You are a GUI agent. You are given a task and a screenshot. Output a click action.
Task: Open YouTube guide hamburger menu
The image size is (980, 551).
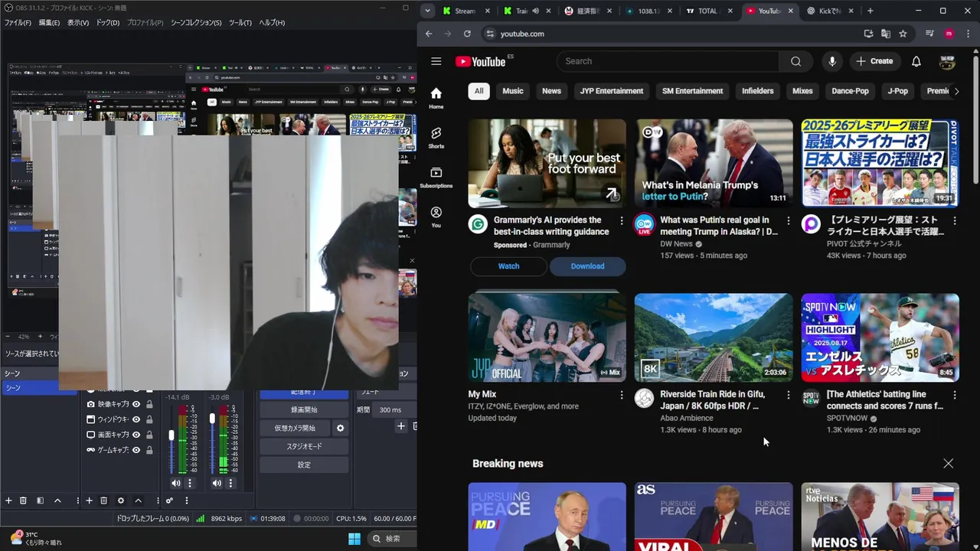click(x=436, y=61)
